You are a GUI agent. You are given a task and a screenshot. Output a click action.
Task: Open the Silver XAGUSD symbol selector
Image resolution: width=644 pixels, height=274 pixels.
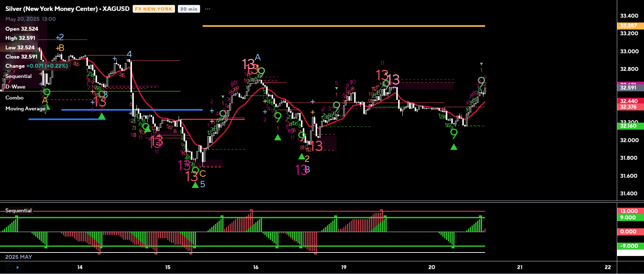[x=67, y=9]
